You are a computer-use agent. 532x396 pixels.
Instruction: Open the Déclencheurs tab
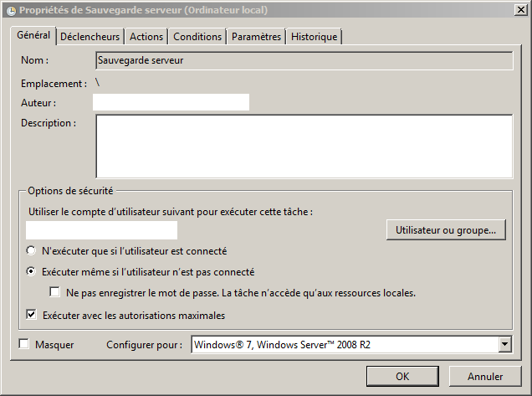click(90, 37)
